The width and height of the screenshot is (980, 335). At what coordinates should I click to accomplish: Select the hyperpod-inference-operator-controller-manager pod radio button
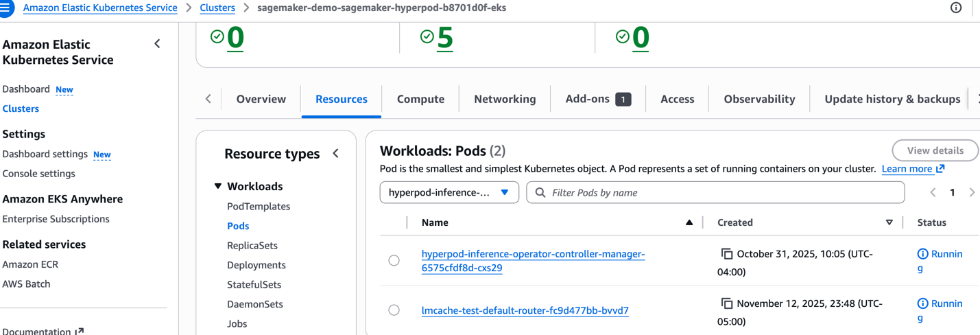pyautogui.click(x=394, y=260)
